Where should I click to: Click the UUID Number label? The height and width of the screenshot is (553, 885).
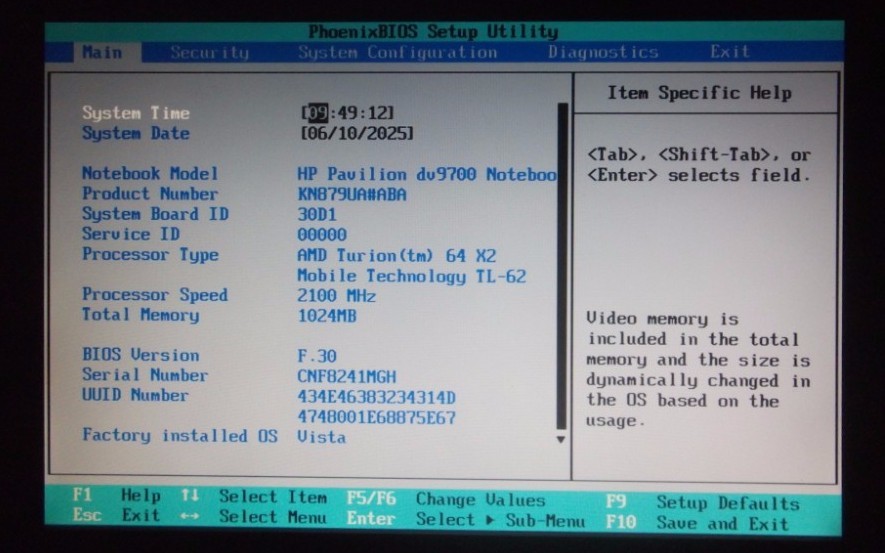[135, 395]
